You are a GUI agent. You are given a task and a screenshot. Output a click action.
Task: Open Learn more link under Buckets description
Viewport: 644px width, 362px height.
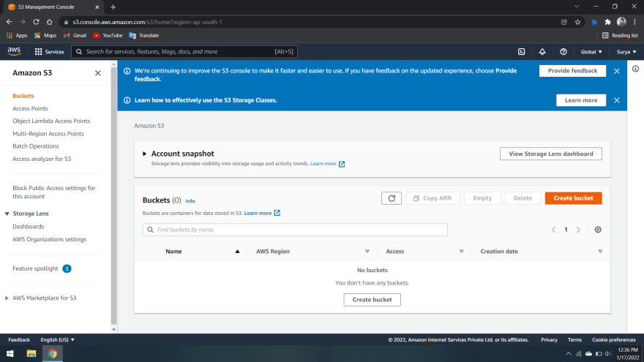point(262,213)
